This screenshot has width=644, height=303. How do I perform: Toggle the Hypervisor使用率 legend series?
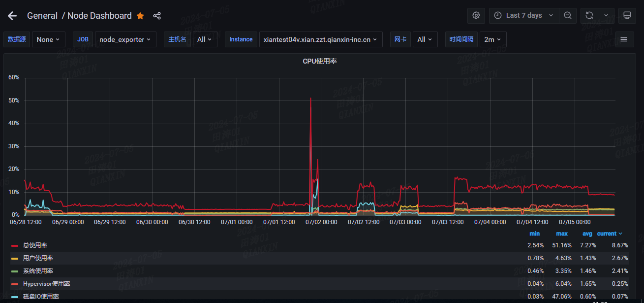click(46, 283)
